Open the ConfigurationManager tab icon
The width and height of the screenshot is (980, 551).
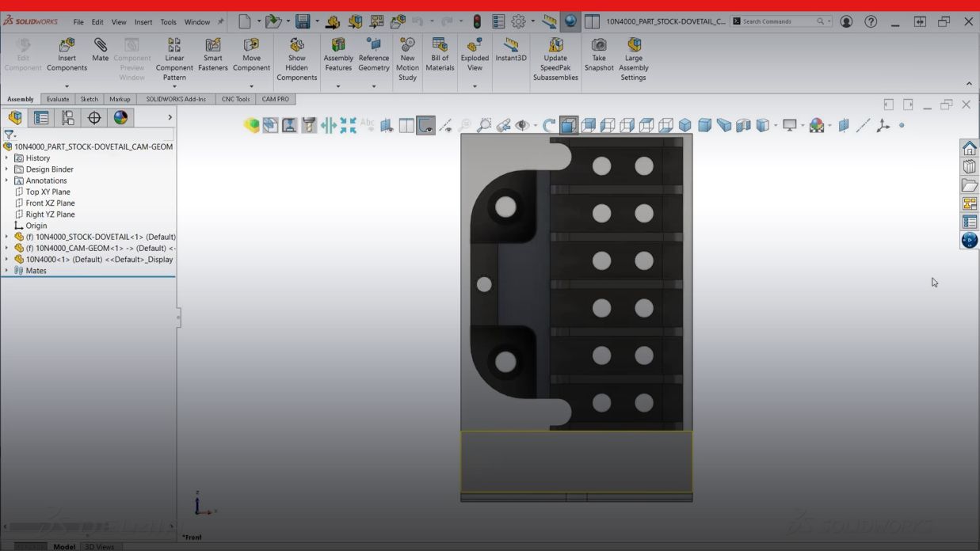tap(68, 118)
